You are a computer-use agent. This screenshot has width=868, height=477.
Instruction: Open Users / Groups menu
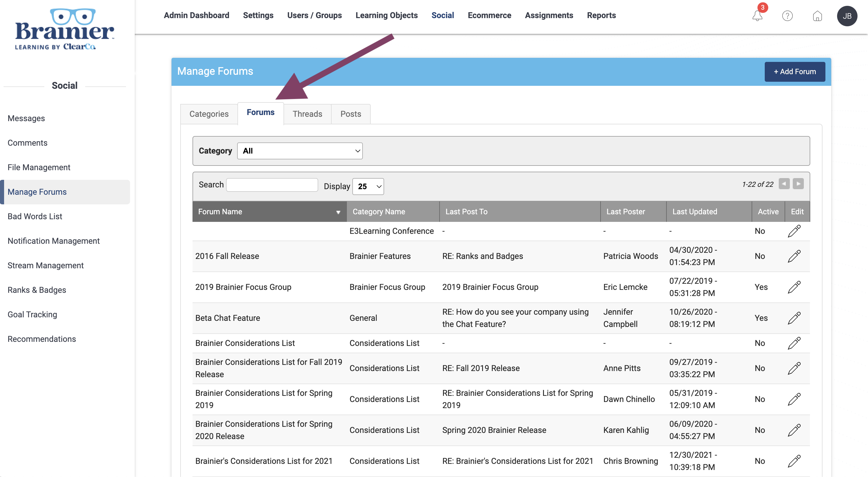[x=314, y=15]
